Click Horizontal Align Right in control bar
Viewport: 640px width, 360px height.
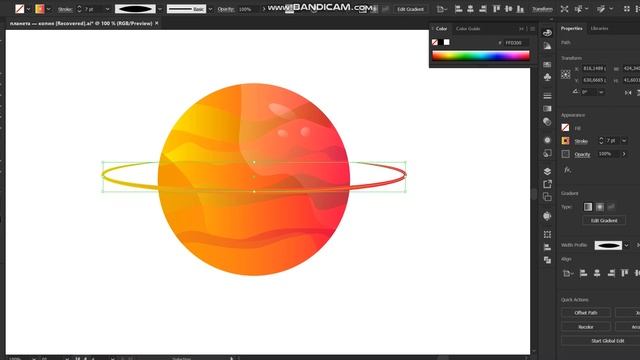tap(482, 9)
